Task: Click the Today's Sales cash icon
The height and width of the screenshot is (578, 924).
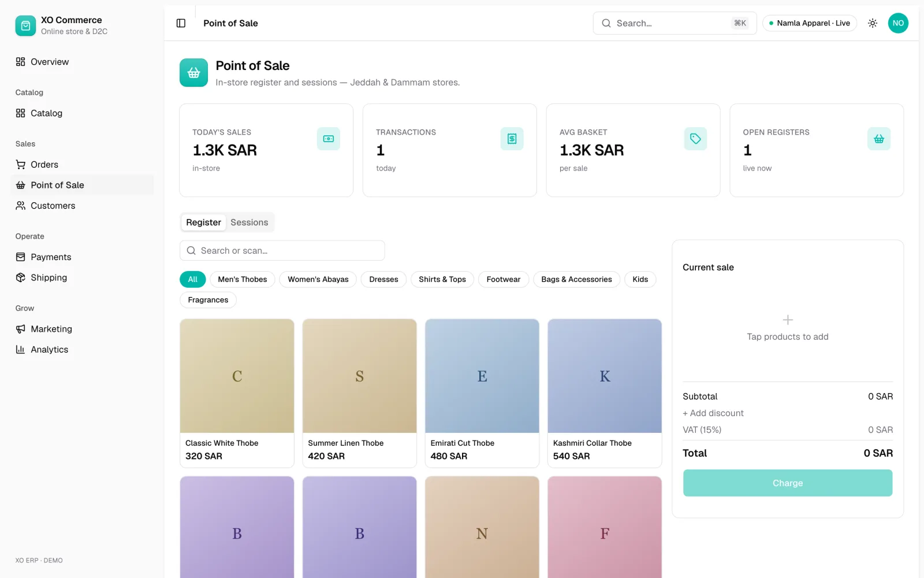Action: (329, 139)
